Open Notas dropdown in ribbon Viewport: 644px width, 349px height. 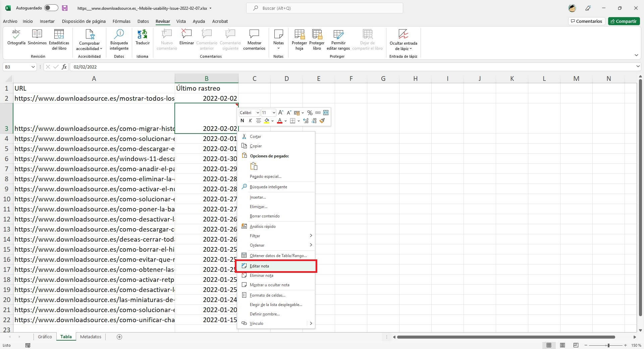(278, 40)
